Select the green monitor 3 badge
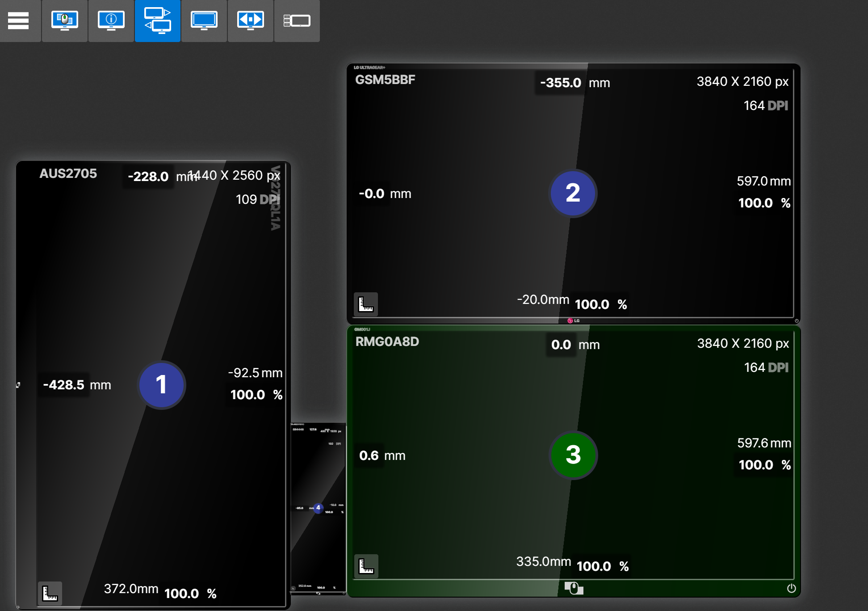This screenshot has width=868, height=611. point(573,455)
